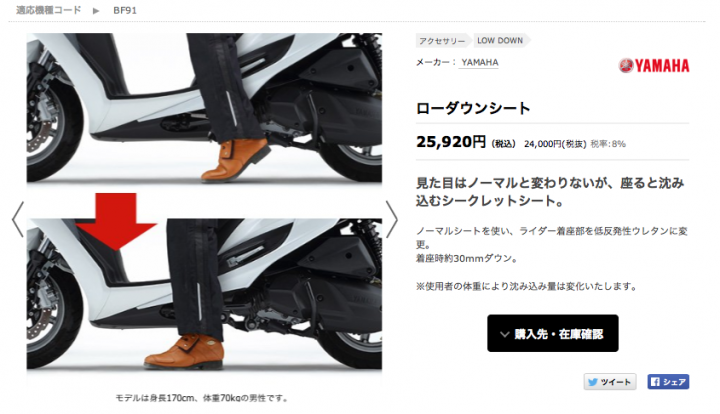720x414 pixels.
Task: Click the model caption under the images
Action: pos(202,397)
